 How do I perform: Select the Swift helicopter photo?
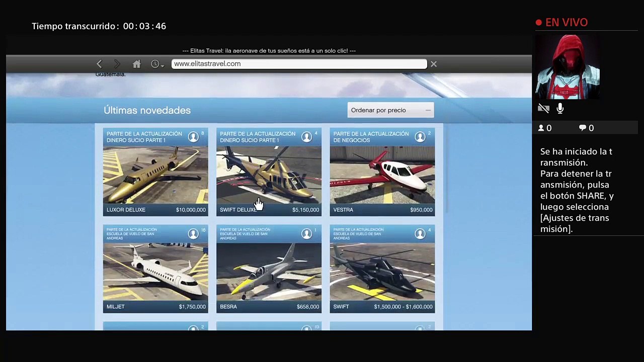coord(382,271)
